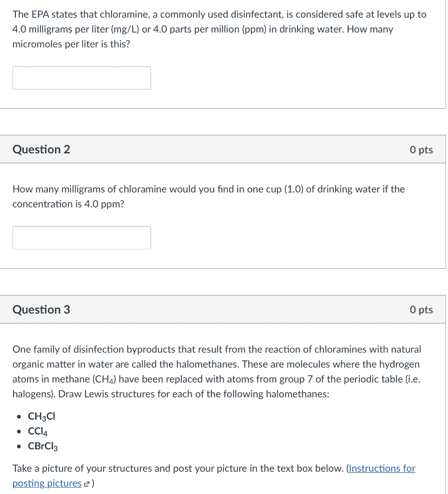Click the 0 pts label for Question 2
Viewport: 448px width, 494px height.
coord(421,149)
